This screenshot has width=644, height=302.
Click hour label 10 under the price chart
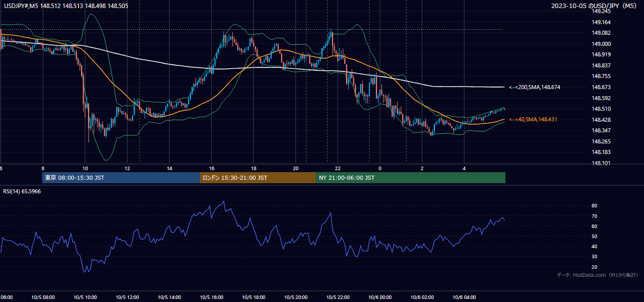[85, 168]
